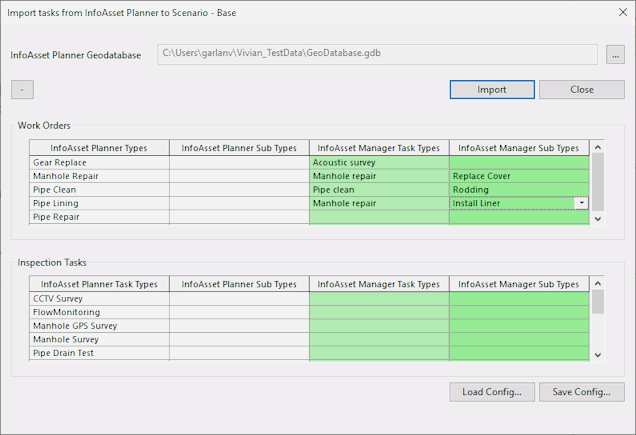
Task: Click the Rodding sub type cell
Action: coord(519,190)
